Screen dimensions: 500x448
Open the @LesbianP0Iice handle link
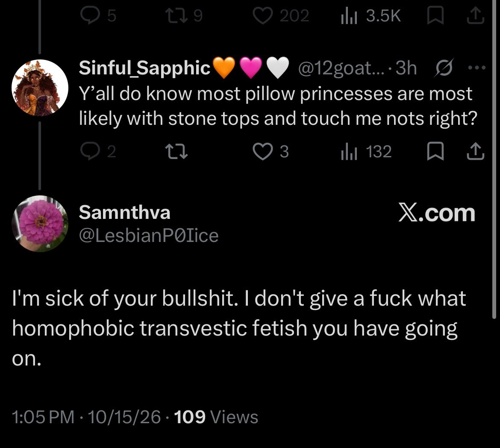[149, 236]
